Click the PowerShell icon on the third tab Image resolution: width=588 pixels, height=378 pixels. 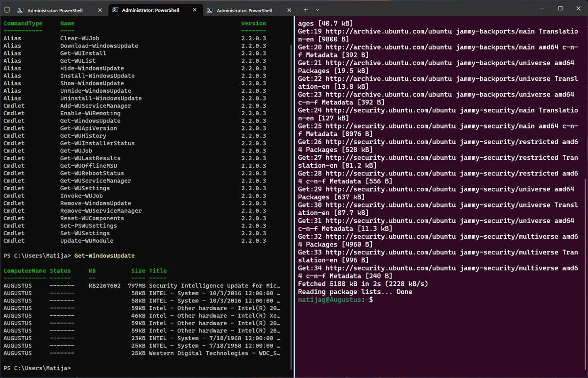pos(210,10)
